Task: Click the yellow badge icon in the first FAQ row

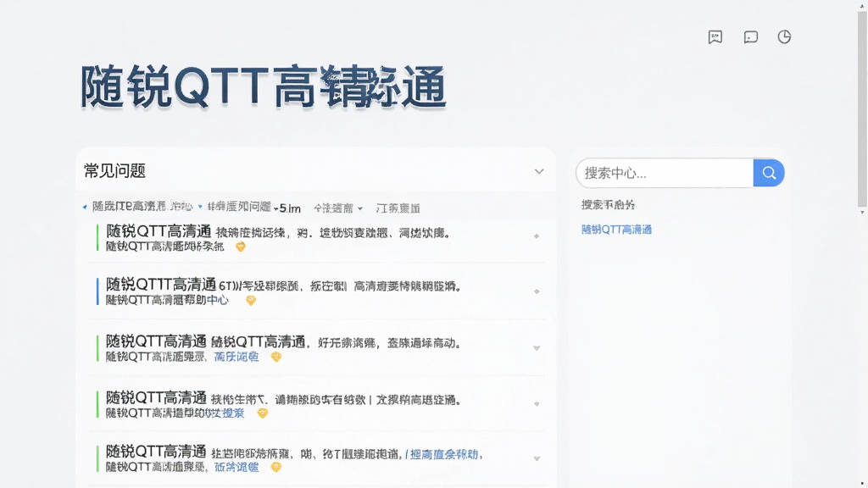Action: coord(240,247)
